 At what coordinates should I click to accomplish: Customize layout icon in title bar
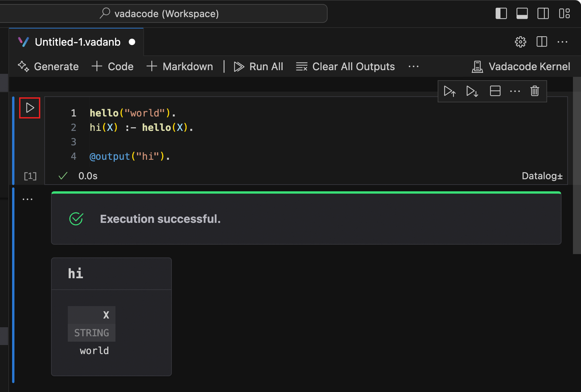565,13
